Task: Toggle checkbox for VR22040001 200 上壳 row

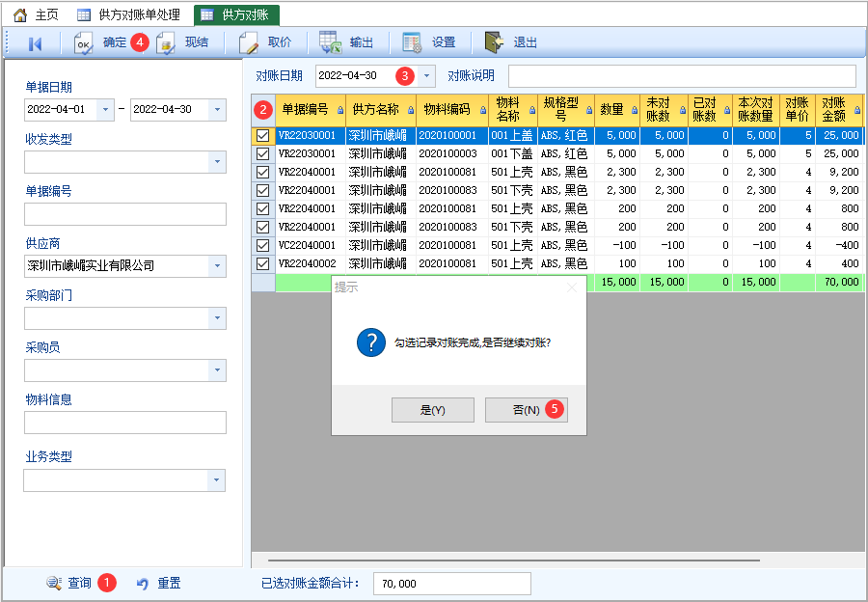Action: 263,208
